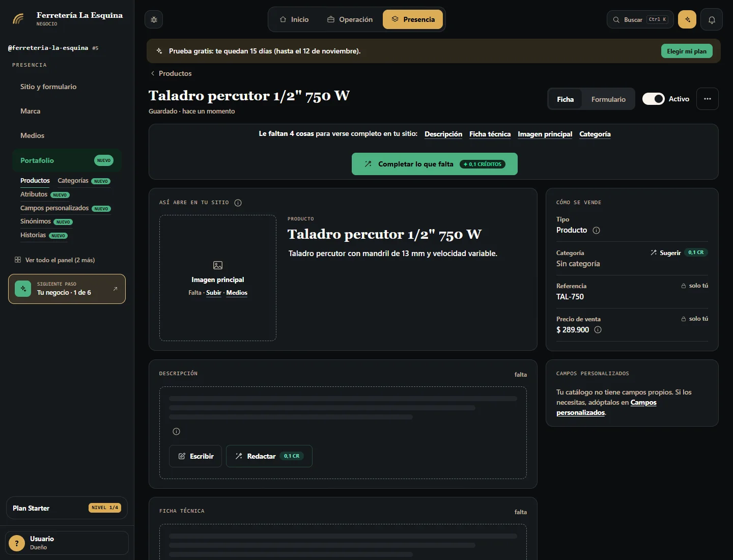Viewport: 733px width, 560px height.
Task: Switch to the Formulario tab
Action: (x=608, y=99)
